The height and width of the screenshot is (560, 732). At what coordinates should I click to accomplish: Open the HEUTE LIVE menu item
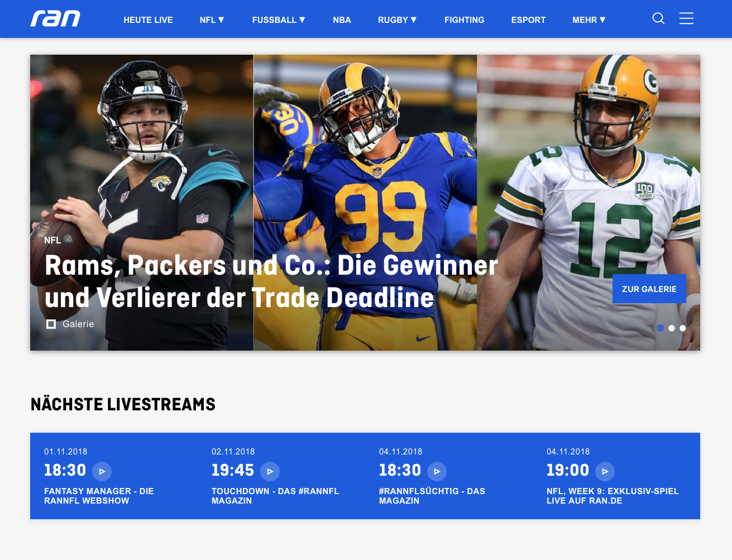pyautogui.click(x=148, y=20)
